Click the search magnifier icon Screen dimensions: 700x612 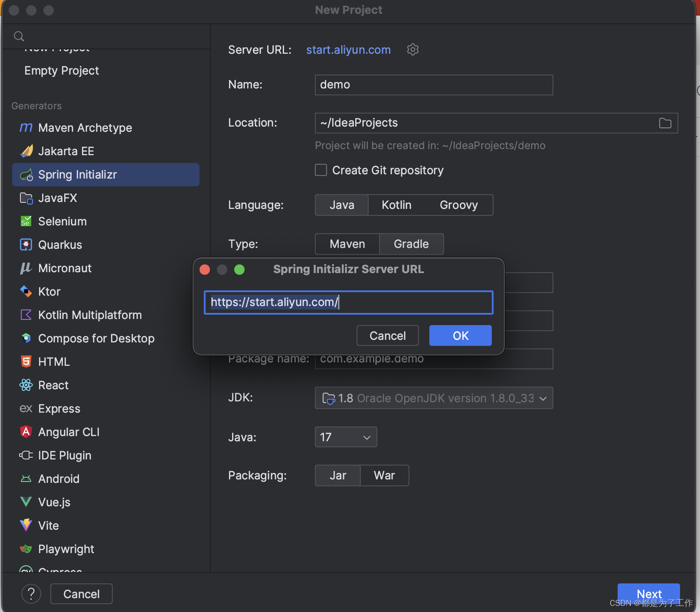click(x=19, y=36)
